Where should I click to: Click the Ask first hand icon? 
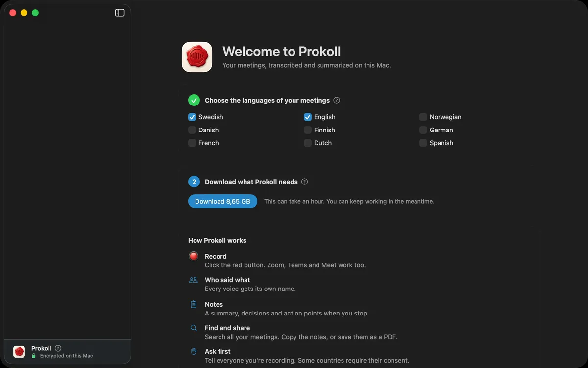point(194,351)
